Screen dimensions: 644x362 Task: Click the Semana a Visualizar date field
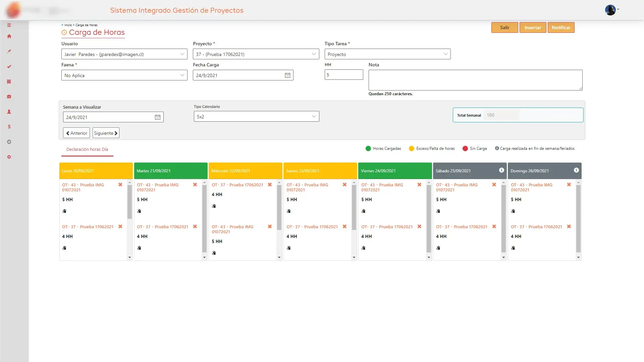113,117
